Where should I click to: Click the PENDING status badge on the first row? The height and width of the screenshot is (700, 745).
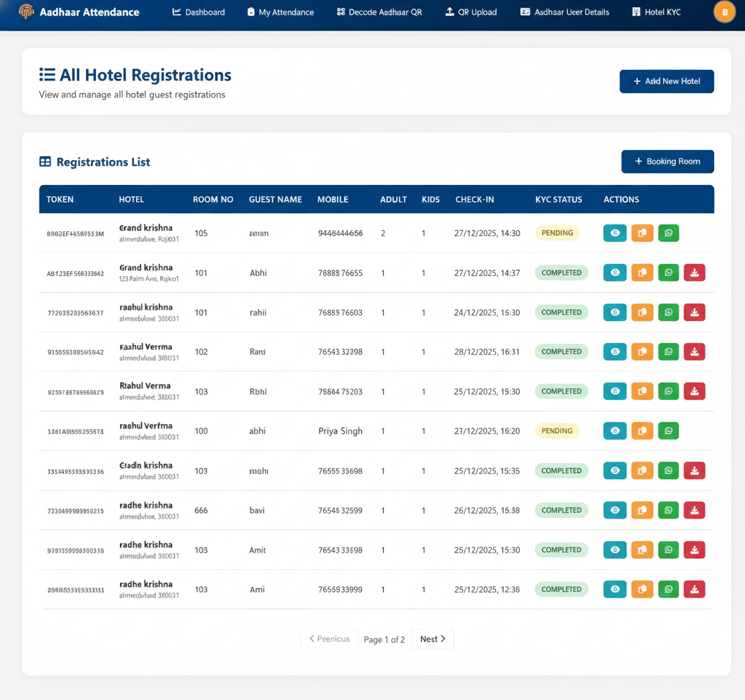point(557,233)
